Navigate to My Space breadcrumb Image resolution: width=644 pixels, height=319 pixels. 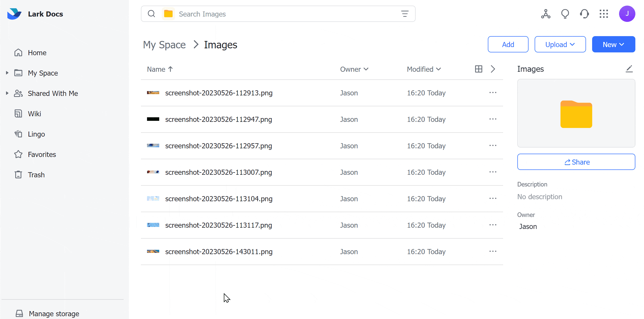coord(164,45)
